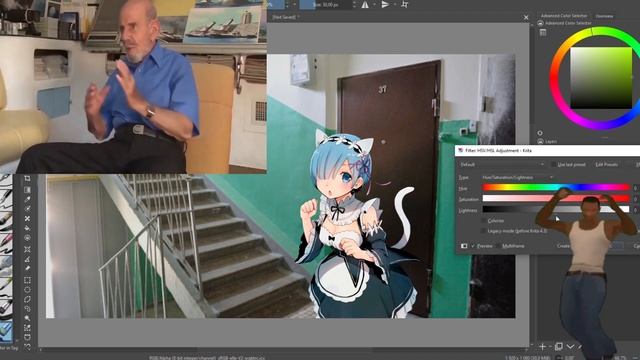Image resolution: width=640 pixels, height=360 pixels.
Task: Toggle the Multiframe checkbox
Action: point(499,246)
